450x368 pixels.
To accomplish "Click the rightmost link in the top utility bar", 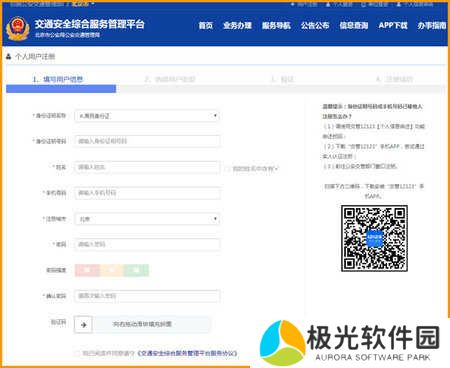I will 415,4.
